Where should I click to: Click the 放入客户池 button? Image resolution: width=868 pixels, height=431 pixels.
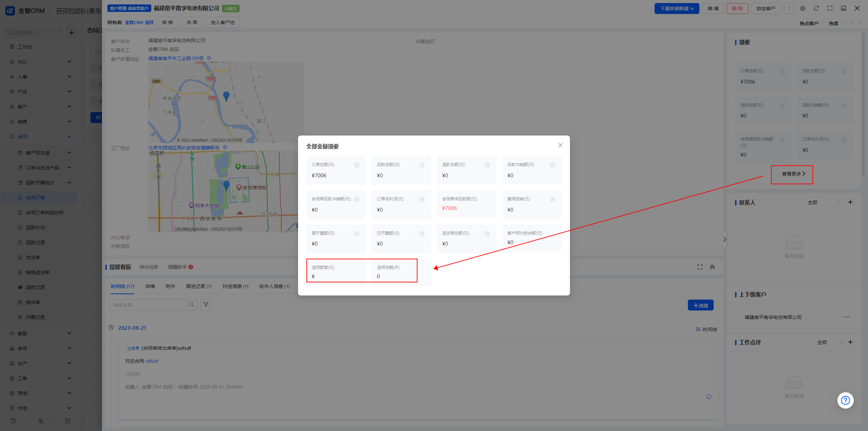[x=223, y=22]
